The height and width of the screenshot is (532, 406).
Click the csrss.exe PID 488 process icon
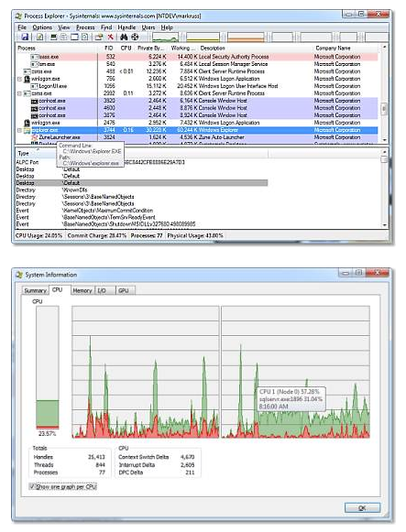pos(27,71)
